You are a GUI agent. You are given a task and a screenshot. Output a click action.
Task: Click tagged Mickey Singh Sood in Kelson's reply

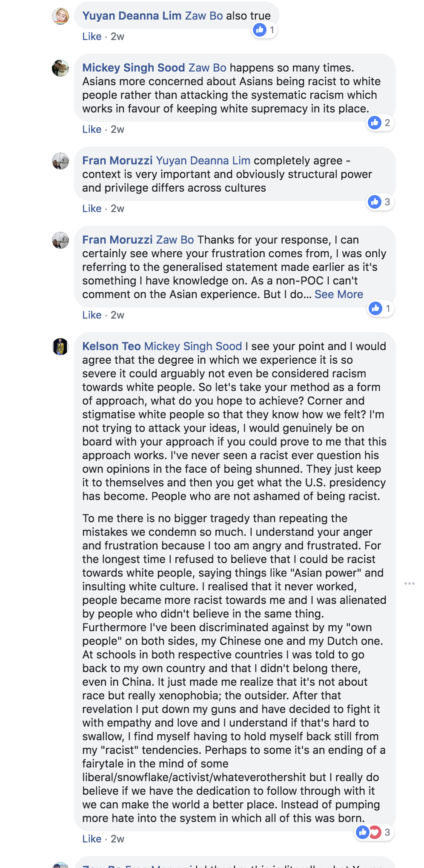click(193, 346)
